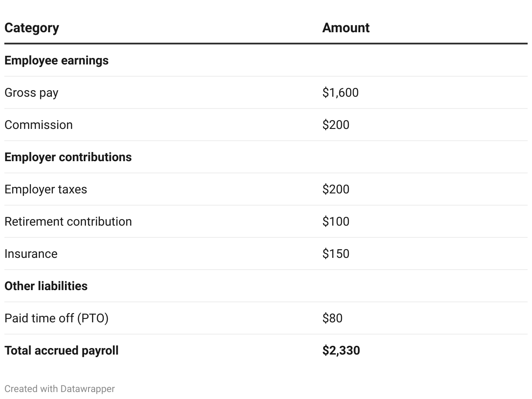
Task: Select the Employee earnings section heading
Action: click(56, 61)
